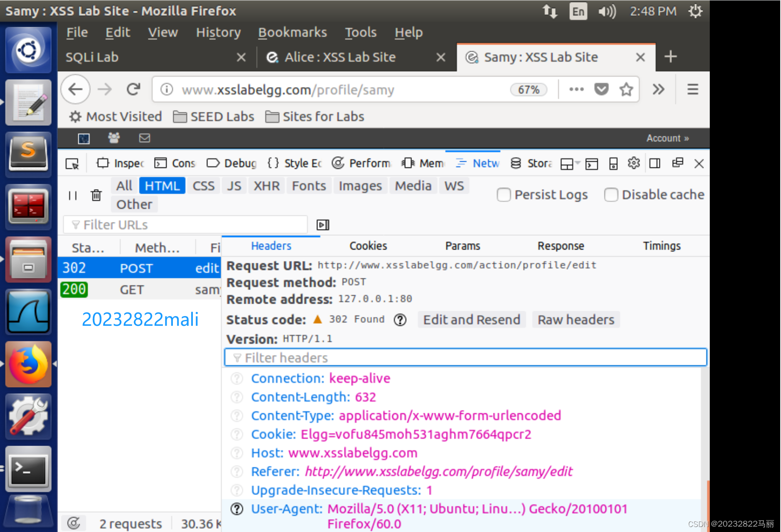Open the Bookmarks menu

[292, 32]
